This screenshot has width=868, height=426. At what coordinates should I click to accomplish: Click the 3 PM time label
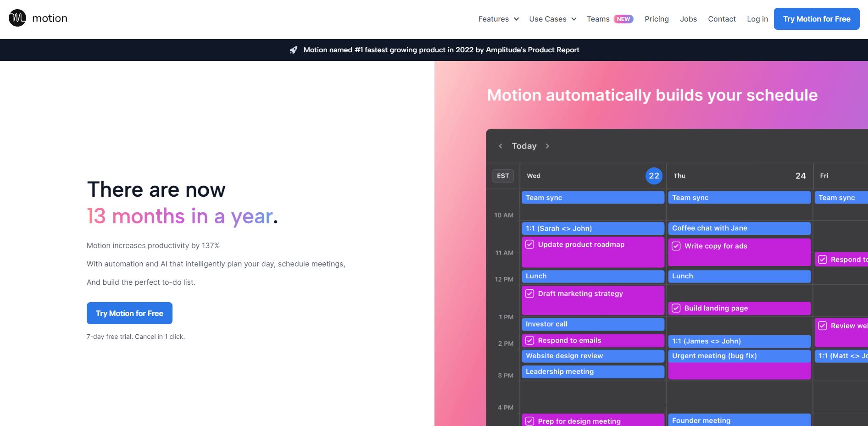click(506, 376)
